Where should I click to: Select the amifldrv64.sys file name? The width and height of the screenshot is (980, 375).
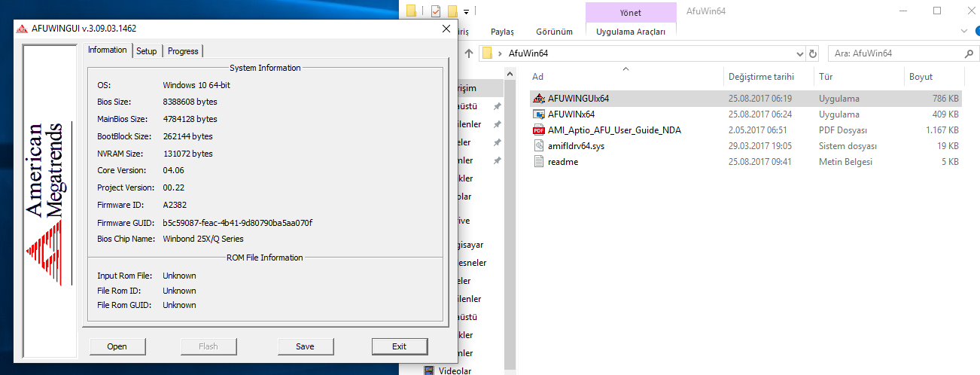coord(576,146)
